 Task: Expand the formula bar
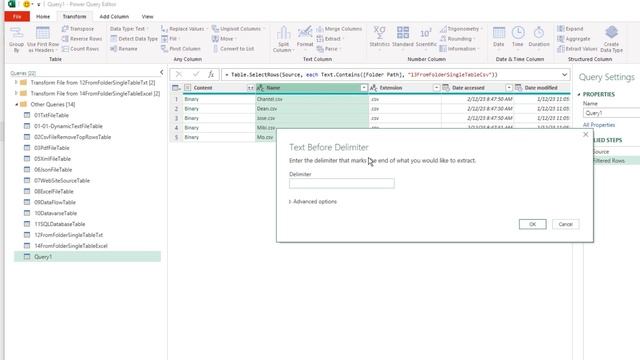[x=564, y=75]
